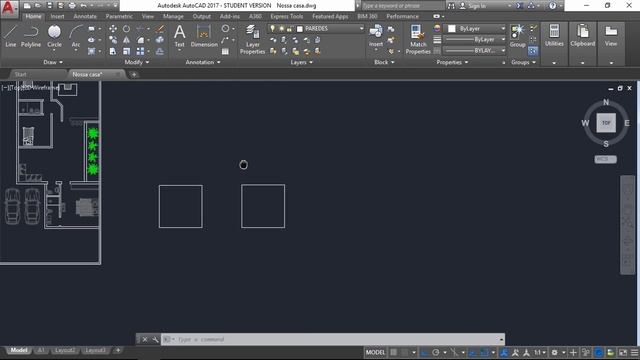Image resolution: width=640 pixels, height=360 pixels.
Task: Expand the Modify panel
Action: click(137, 62)
